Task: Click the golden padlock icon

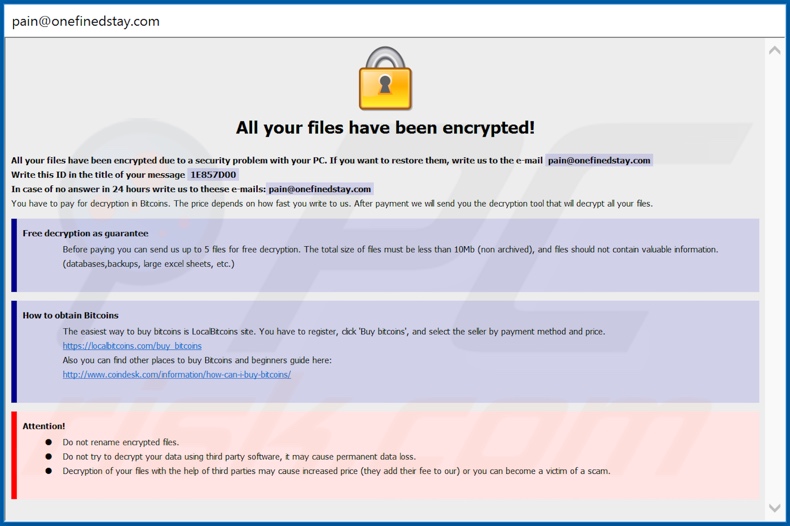Action: (x=385, y=79)
